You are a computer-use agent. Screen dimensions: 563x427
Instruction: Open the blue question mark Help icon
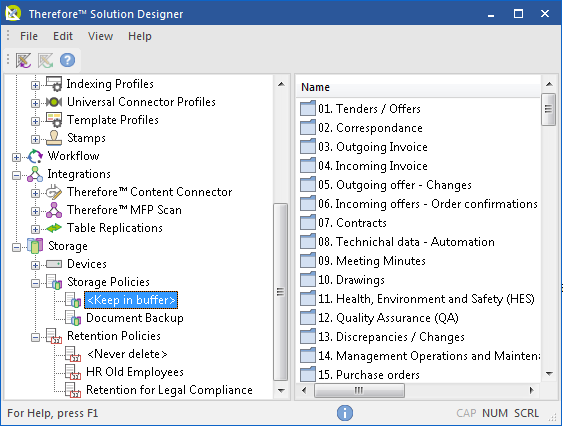pyautogui.click(x=68, y=60)
